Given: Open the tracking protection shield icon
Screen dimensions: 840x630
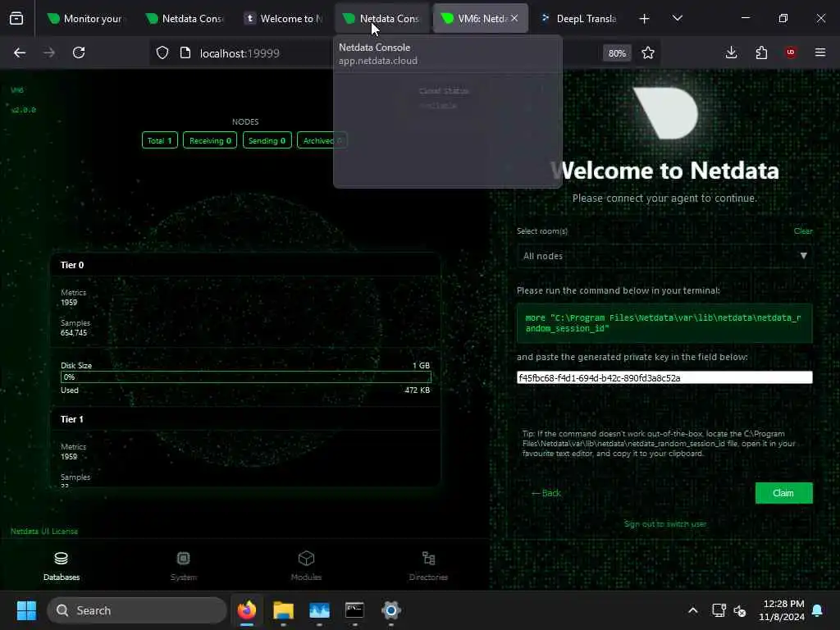Looking at the screenshot, I should 162,52.
